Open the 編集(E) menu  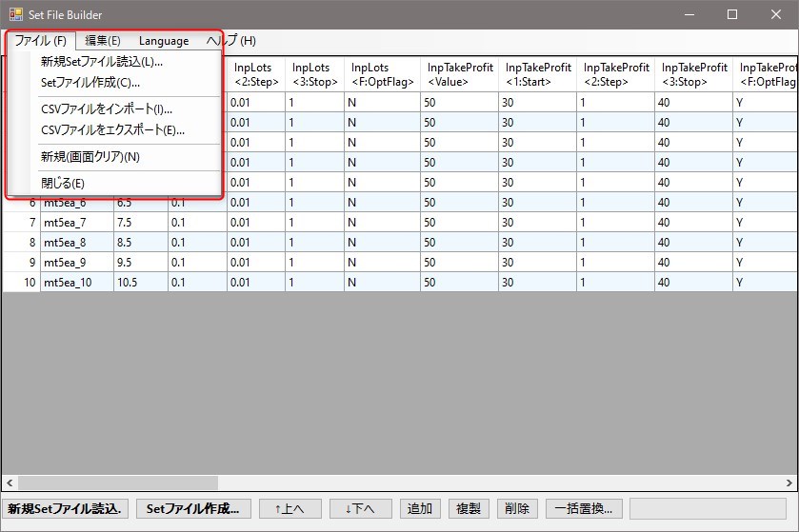coord(103,41)
